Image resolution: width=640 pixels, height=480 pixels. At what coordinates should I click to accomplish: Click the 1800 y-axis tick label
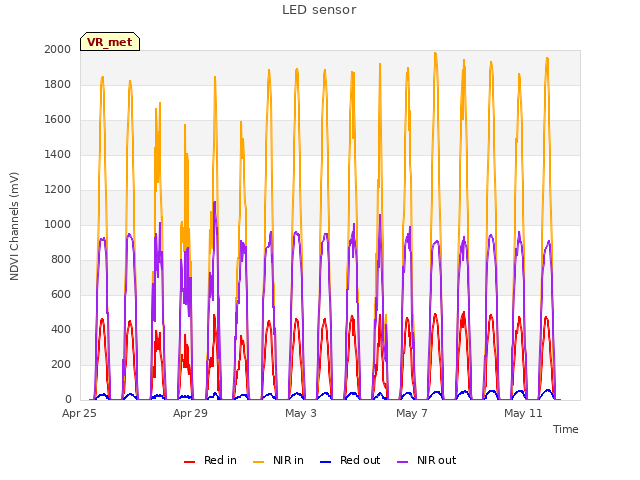(58, 84)
